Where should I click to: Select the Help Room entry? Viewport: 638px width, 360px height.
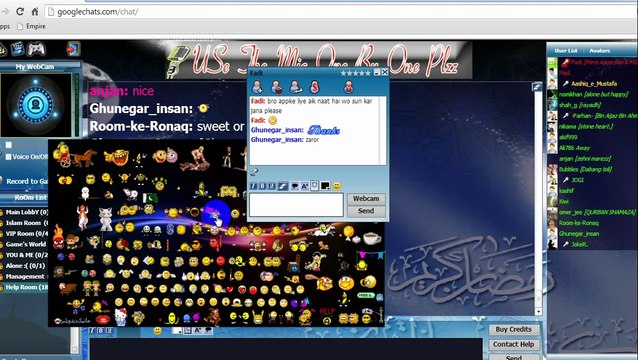pyautogui.click(x=26, y=287)
